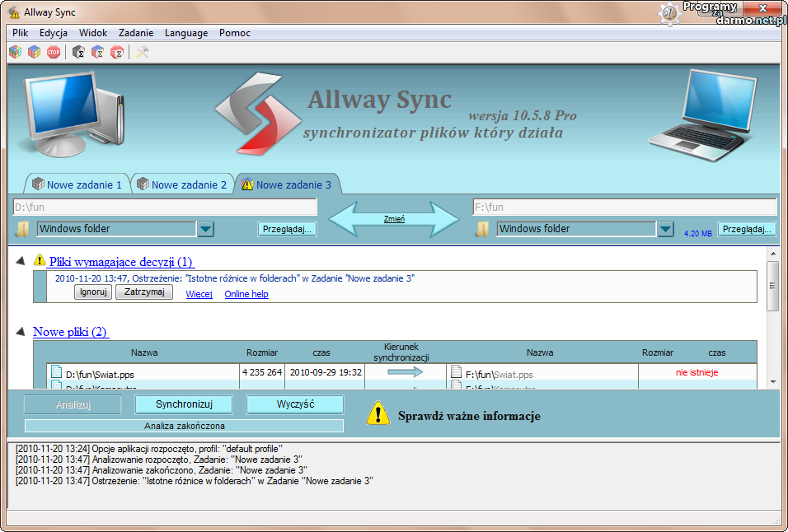Click the Ignoruj button

click(93, 292)
